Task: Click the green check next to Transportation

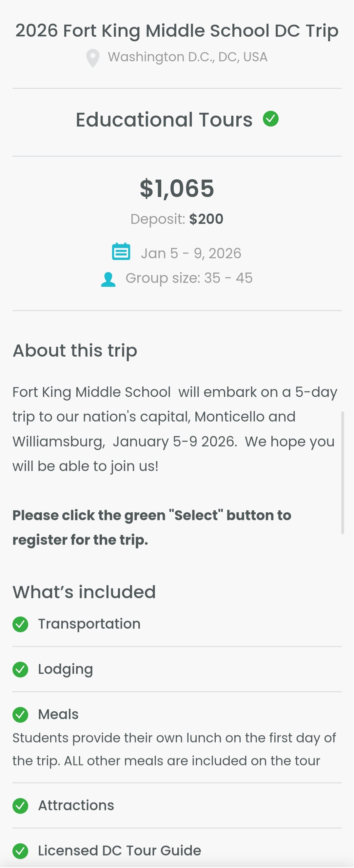Action: click(20, 624)
